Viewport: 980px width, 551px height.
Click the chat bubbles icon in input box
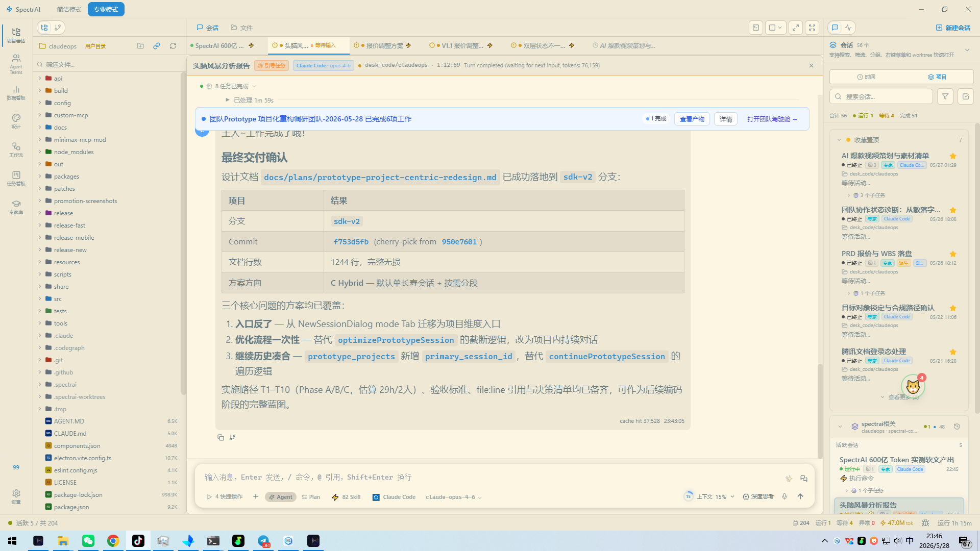point(804,478)
